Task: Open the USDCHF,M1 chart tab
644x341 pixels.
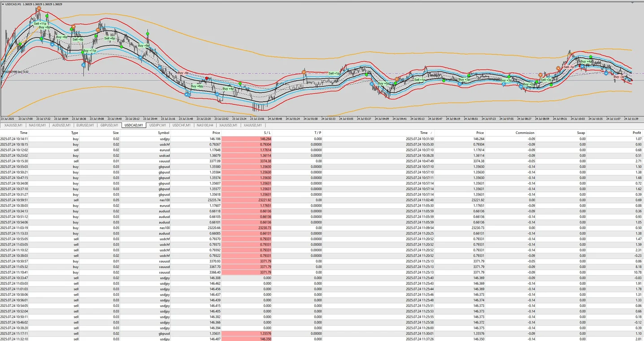Action: coord(182,125)
